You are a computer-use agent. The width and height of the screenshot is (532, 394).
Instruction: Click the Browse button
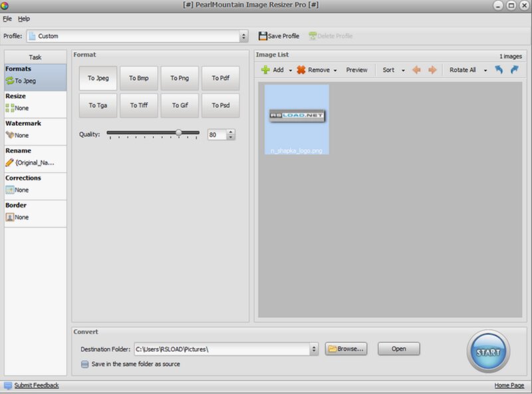tap(346, 349)
